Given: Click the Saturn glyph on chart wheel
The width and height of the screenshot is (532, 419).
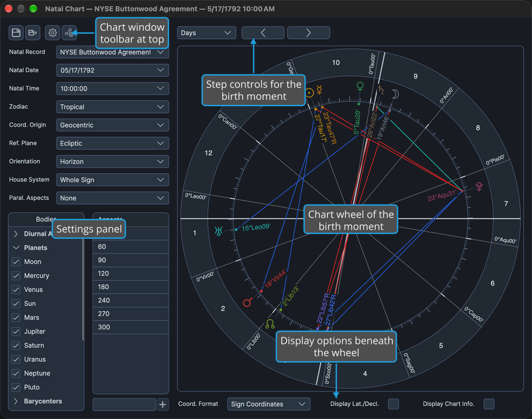Looking at the screenshot, I should point(381,90).
